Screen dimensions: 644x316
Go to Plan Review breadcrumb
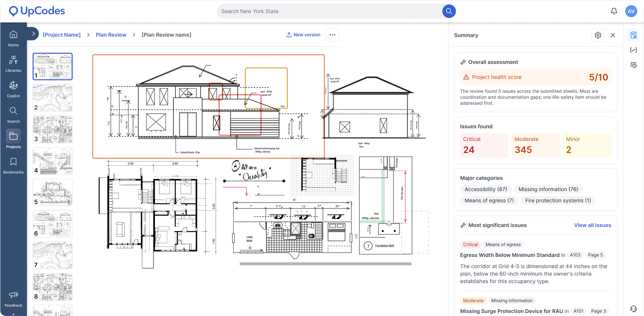tap(111, 35)
